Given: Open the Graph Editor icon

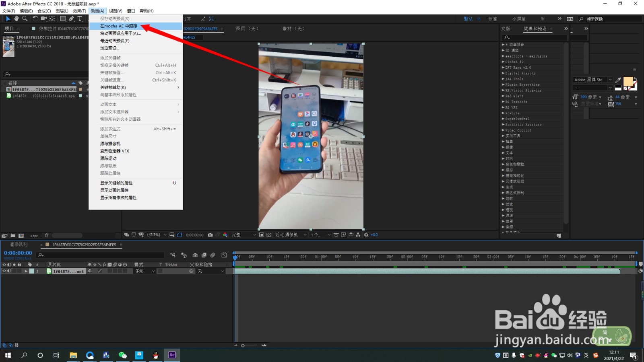Looking at the screenshot, I should tap(224, 255).
